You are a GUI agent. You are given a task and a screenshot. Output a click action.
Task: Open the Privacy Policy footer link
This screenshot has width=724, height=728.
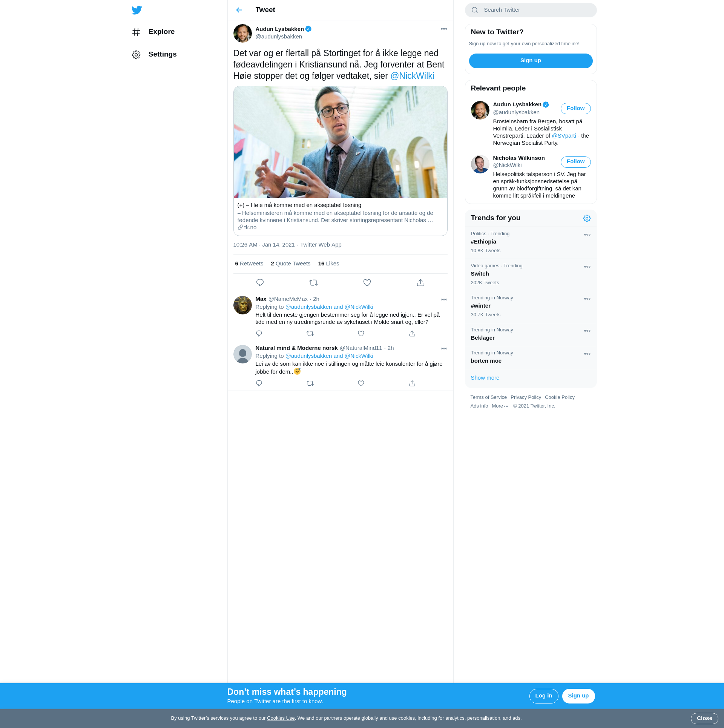[x=526, y=397]
